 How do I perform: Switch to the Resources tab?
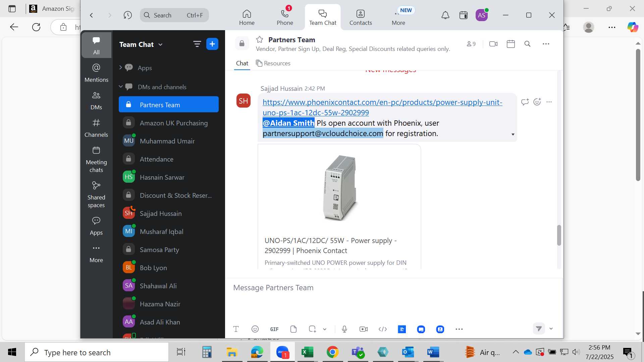(273, 63)
